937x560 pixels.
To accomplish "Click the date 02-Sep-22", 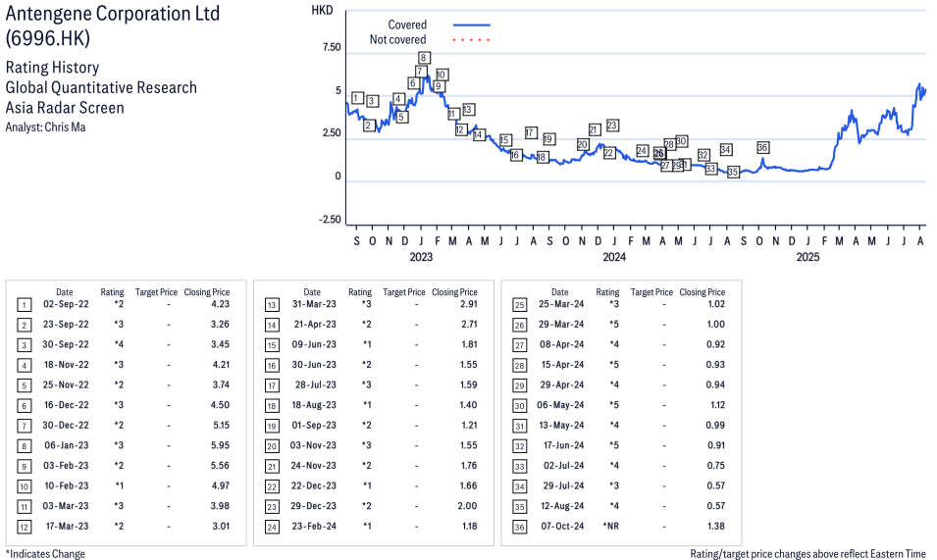I will coord(66,304).
